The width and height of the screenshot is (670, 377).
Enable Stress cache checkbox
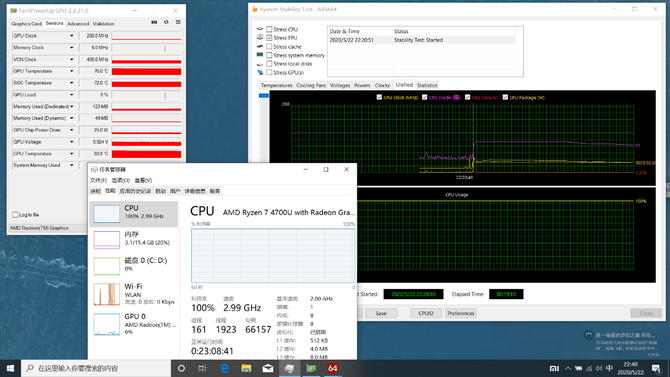point(269,46)
